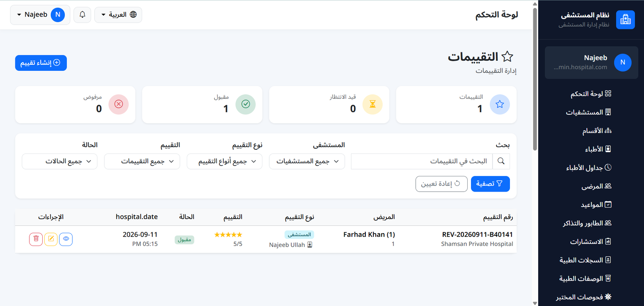This screenshot has height=306, width=644.
Task: Click the hospital system logo icon
Action: pos(625,20)
